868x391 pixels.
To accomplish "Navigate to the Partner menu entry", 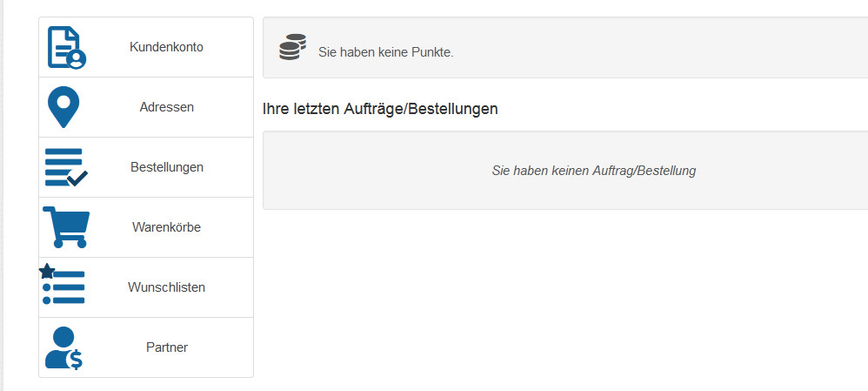I will point(166,347).
